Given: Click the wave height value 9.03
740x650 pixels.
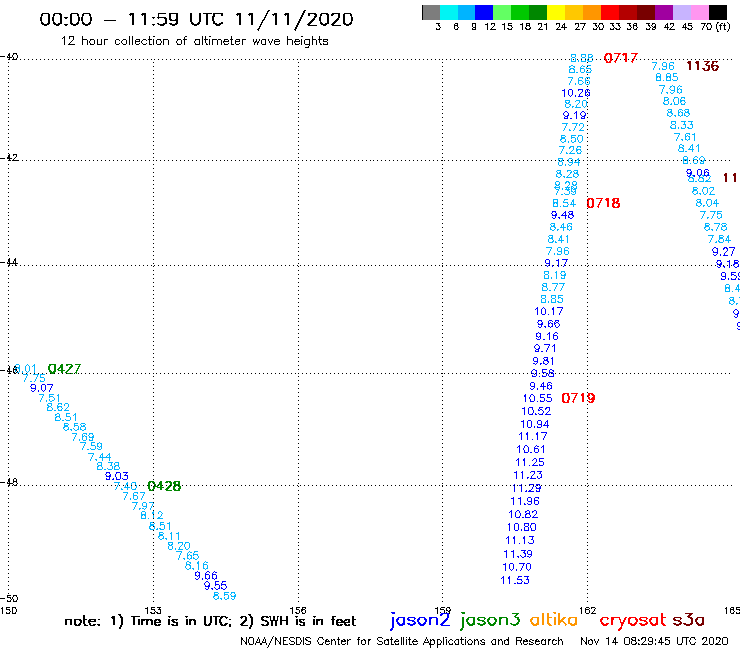Looking at the screenshot, I should point(117,476).
